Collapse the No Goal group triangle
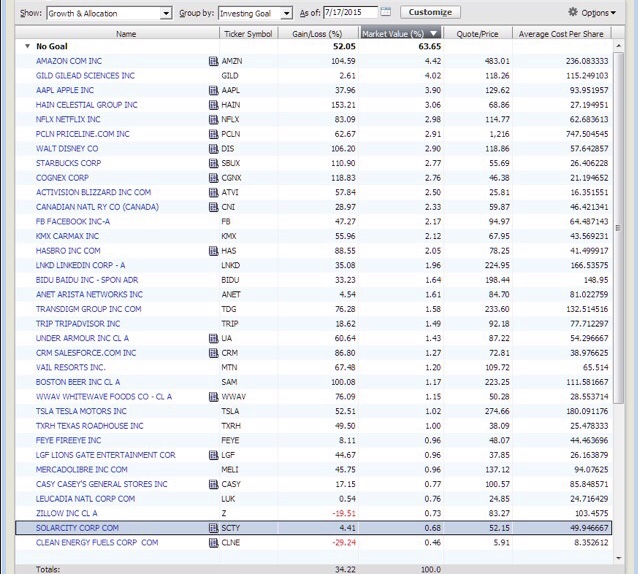638x574 pixels. coord(27,46)
